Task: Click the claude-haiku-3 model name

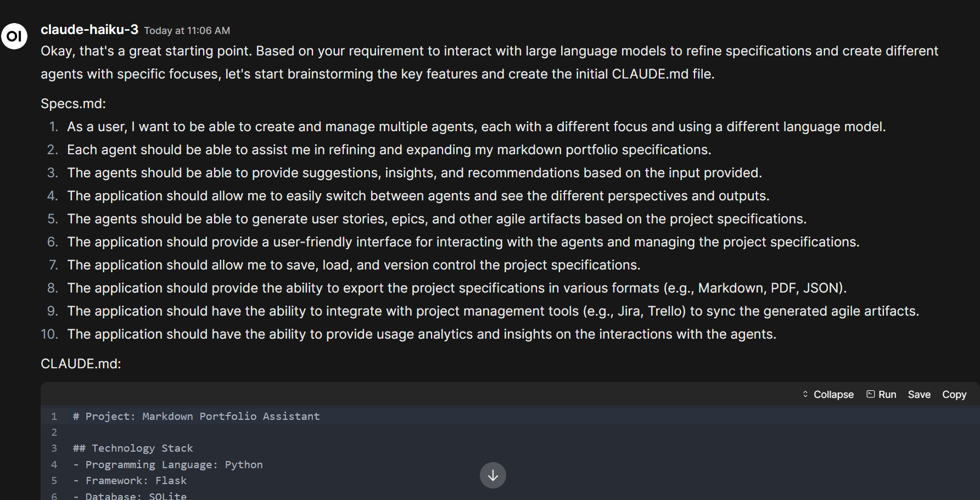Action: pos(89,30)
